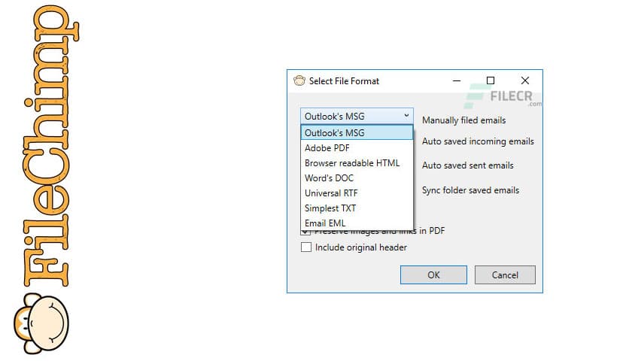Image resolution: width=629 pixels, height=364 pixels.
Task: Click the Auto saved sent emails label
Action: pos(468,165)
